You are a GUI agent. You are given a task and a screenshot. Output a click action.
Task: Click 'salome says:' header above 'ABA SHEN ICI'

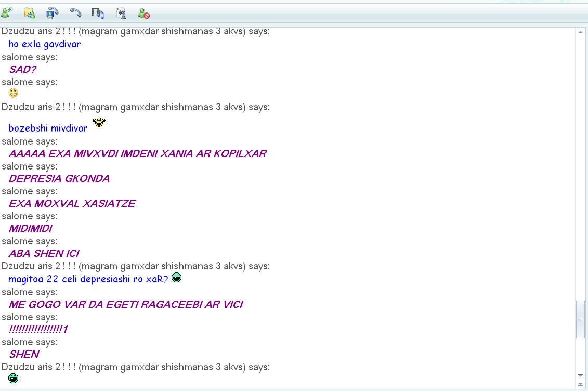(x=29, y=241)
